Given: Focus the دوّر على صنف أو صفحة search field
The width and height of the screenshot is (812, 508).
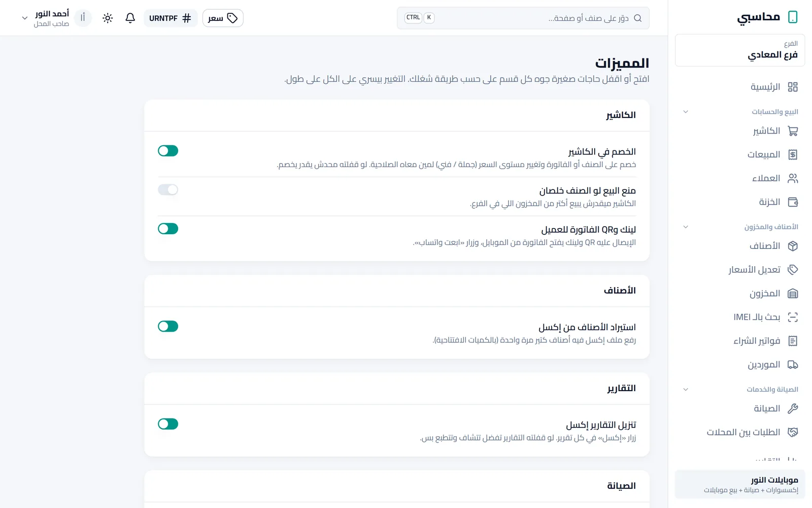Looking at the screenshot, I should (x=523, y=18).
